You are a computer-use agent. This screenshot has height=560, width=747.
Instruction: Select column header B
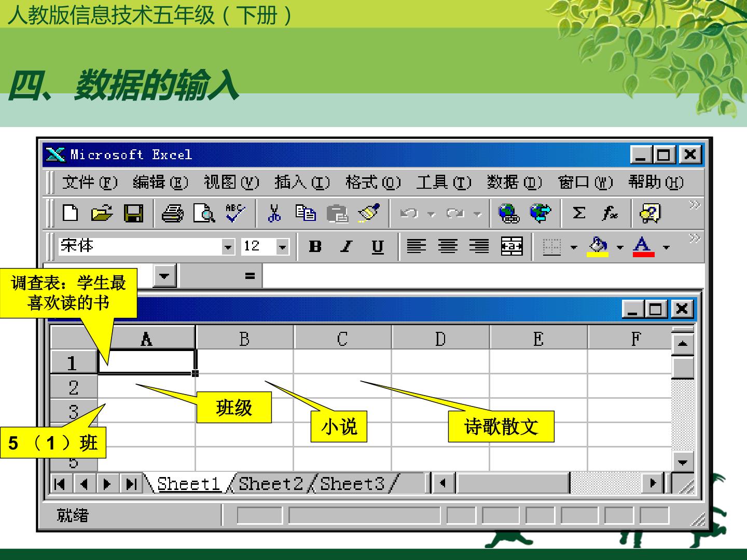[x=244, y=339]
